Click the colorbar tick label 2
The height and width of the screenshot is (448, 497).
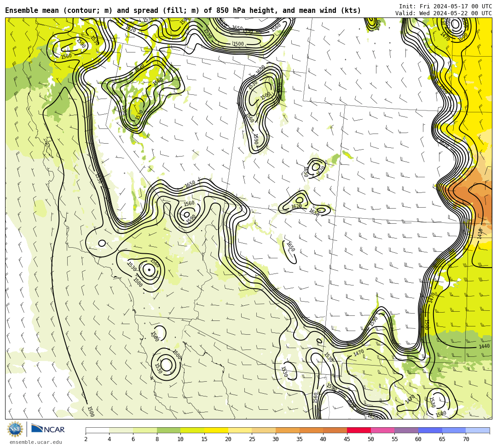pos(86,439)
